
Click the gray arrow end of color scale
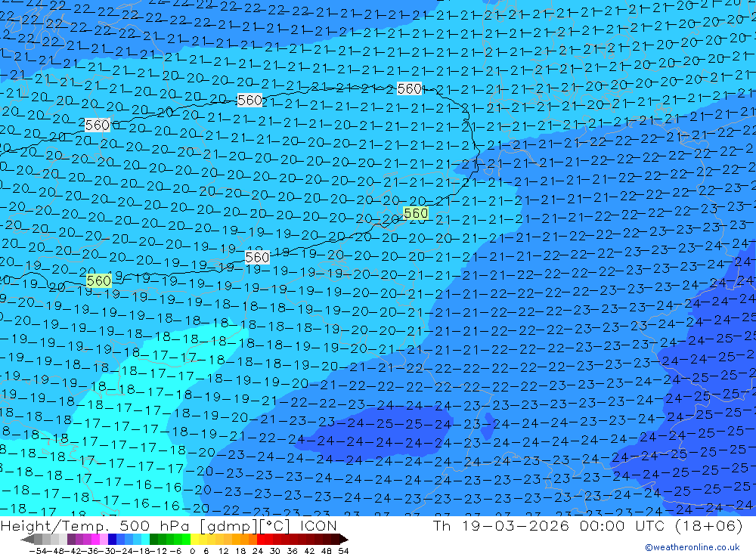27,540
